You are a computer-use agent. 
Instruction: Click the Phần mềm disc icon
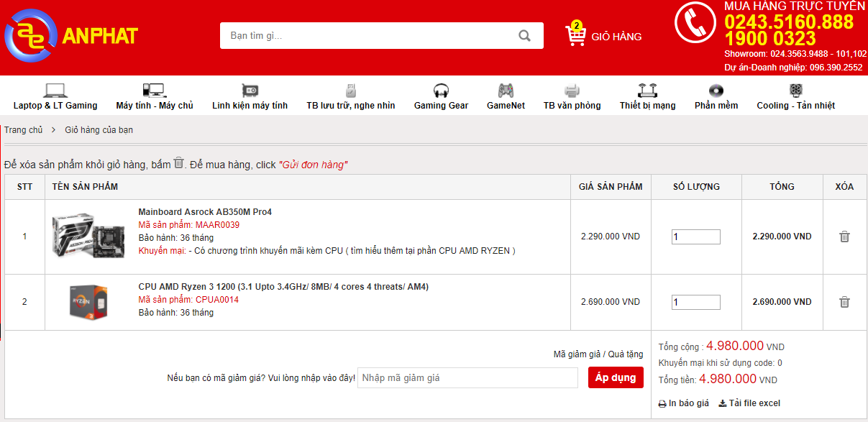[716, 91]
